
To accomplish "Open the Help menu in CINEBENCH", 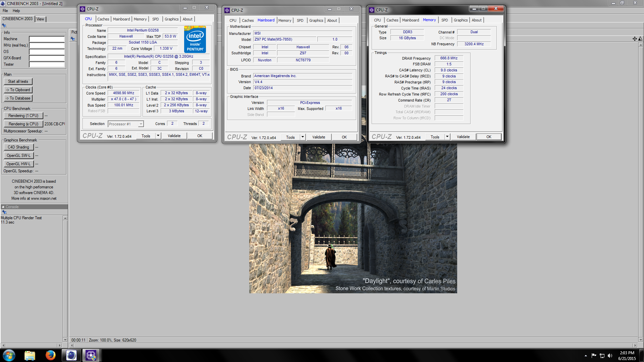I will 16,11.
